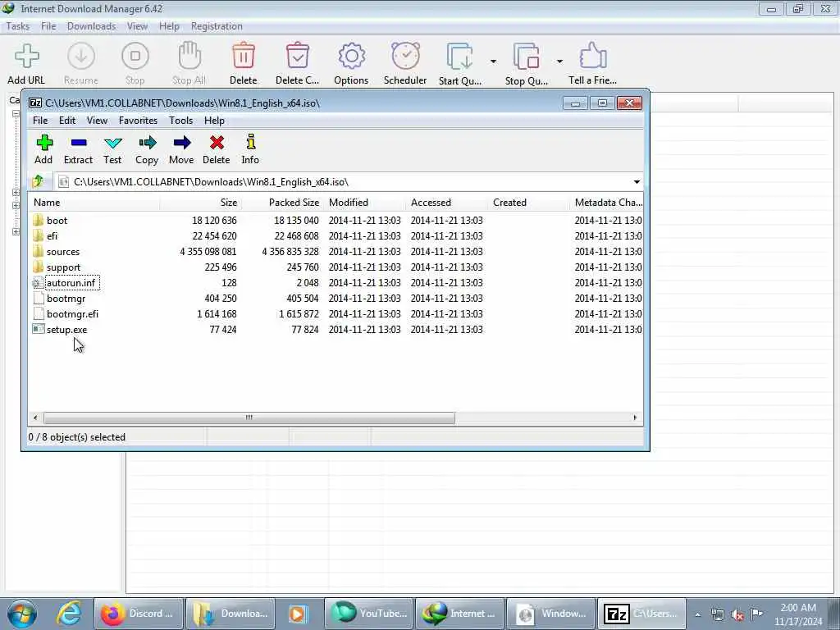Sort file list by Size column
The width and height of the screenshot is (840, 630).
pyautogui.click(x=200, y=203)
